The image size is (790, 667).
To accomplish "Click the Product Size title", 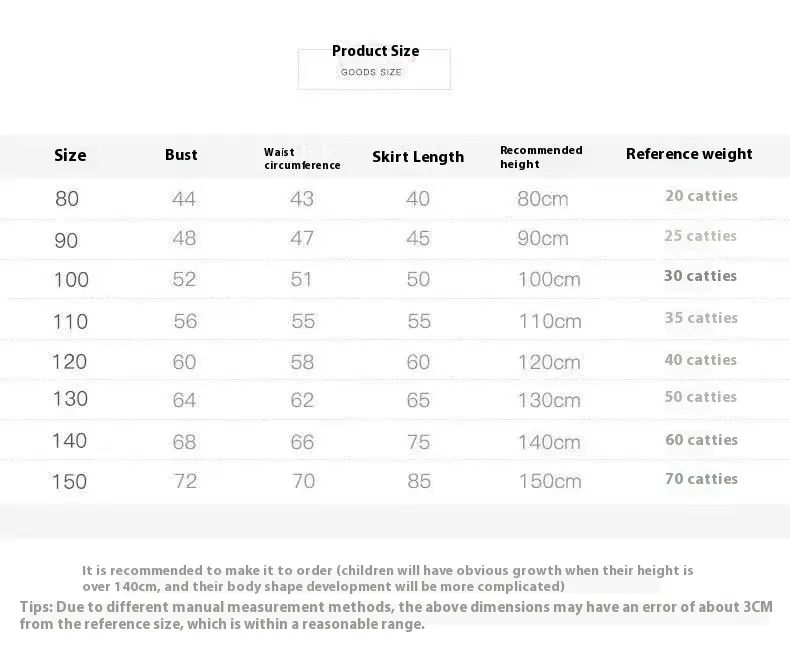I will 375,51.
